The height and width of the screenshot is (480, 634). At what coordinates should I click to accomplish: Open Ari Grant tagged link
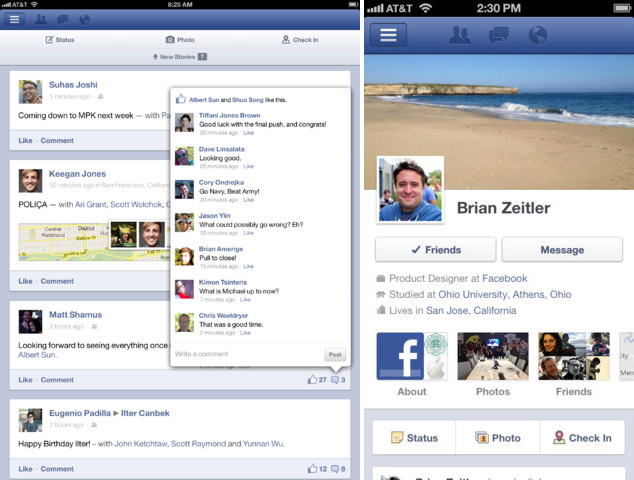[x=91, y=204]
